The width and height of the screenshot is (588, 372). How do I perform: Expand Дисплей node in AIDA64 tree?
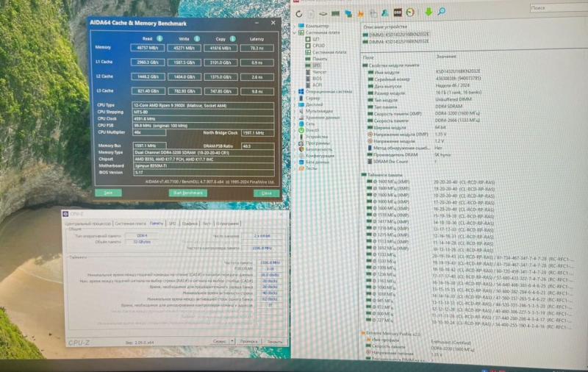click(295, 104)
